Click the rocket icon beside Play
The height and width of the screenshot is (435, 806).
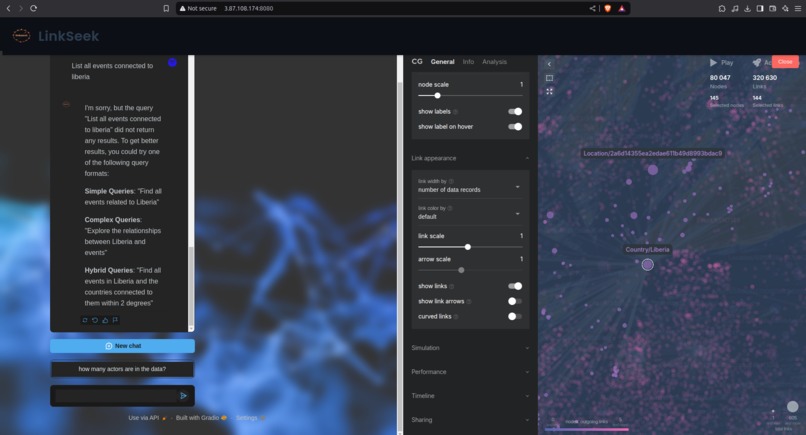tap(756, 62)
